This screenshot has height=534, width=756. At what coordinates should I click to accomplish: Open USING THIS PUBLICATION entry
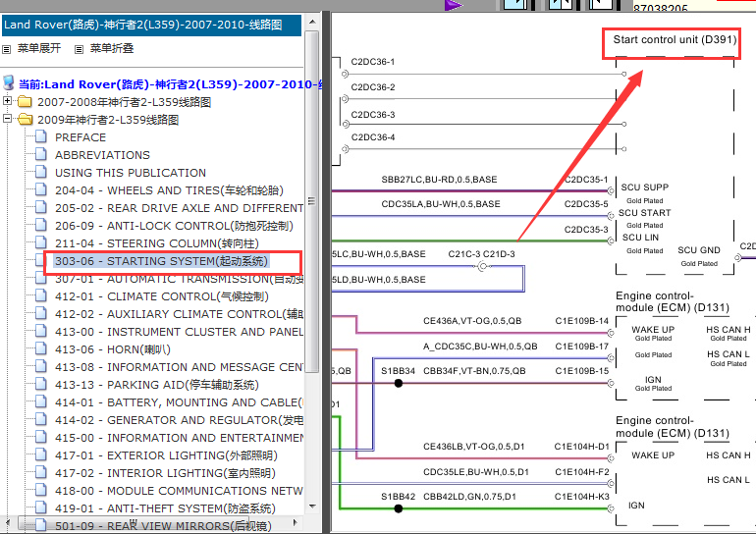[131, 173]
